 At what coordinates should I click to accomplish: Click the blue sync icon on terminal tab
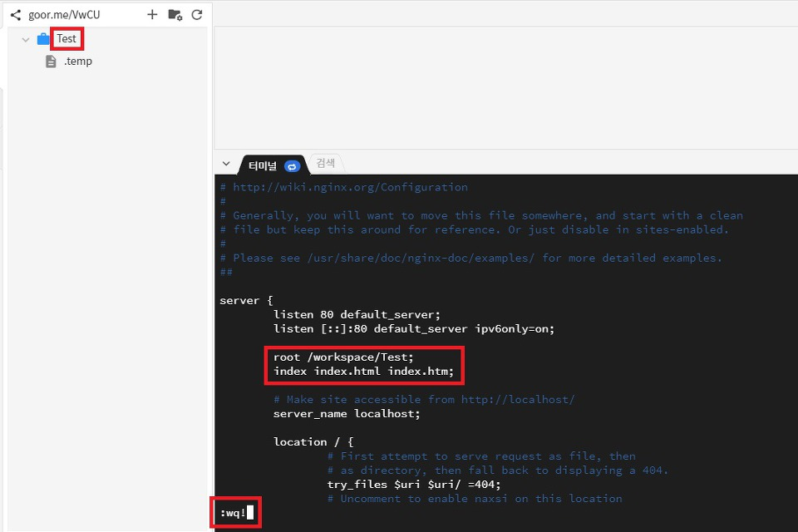(x=292, y=166)
